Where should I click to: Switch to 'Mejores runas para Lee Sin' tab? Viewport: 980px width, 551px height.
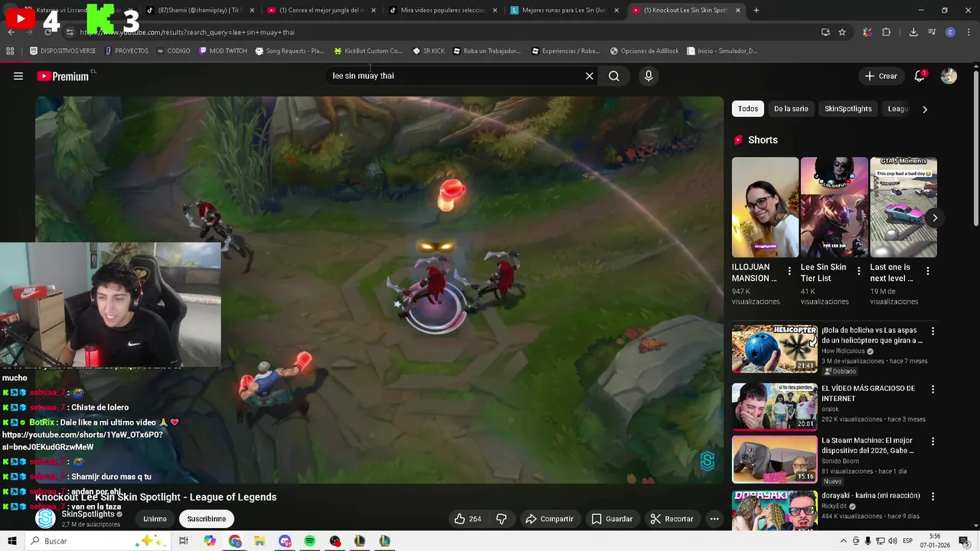point(564,10)
